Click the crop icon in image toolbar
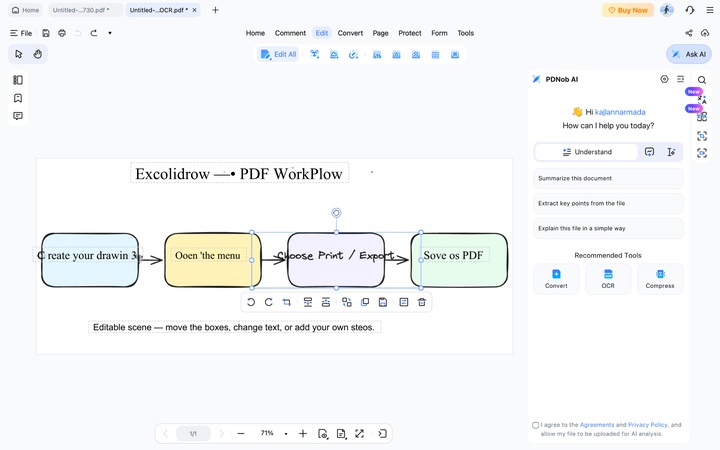The height and width of the screenshot is (450, 720). 287,302
